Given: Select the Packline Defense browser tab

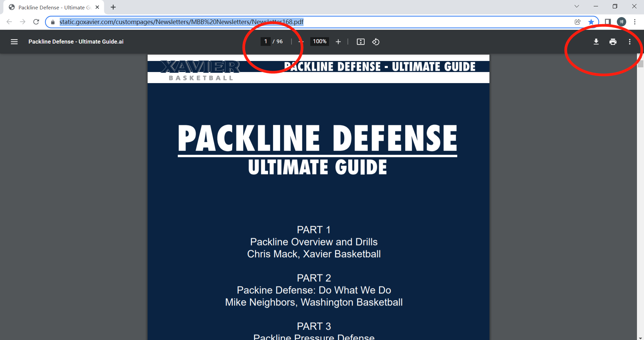Looking at the screenshot, I should (x=50, y=7).
